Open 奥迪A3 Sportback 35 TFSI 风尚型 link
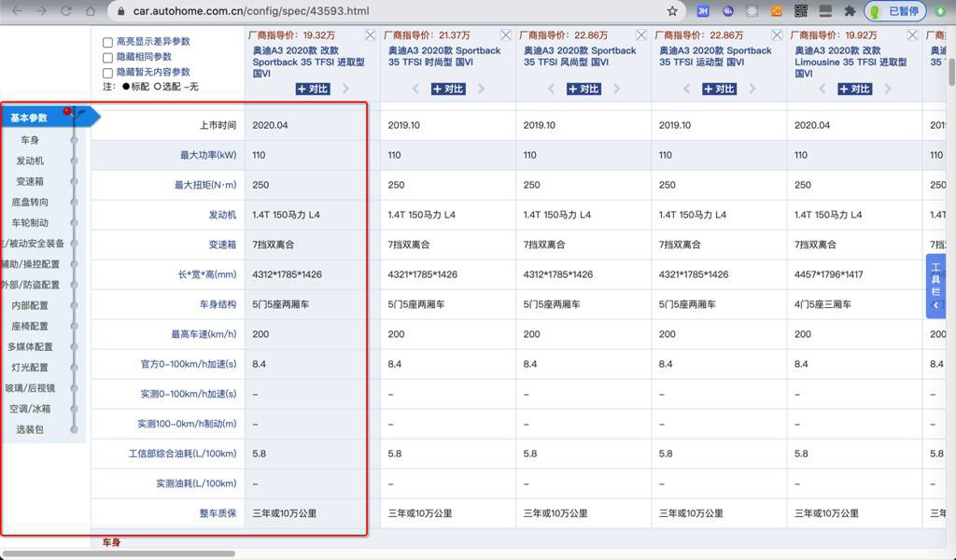Image resolution: width=956 pixels, height=560 pixels. pyautogui.click(x=579, y=56)
